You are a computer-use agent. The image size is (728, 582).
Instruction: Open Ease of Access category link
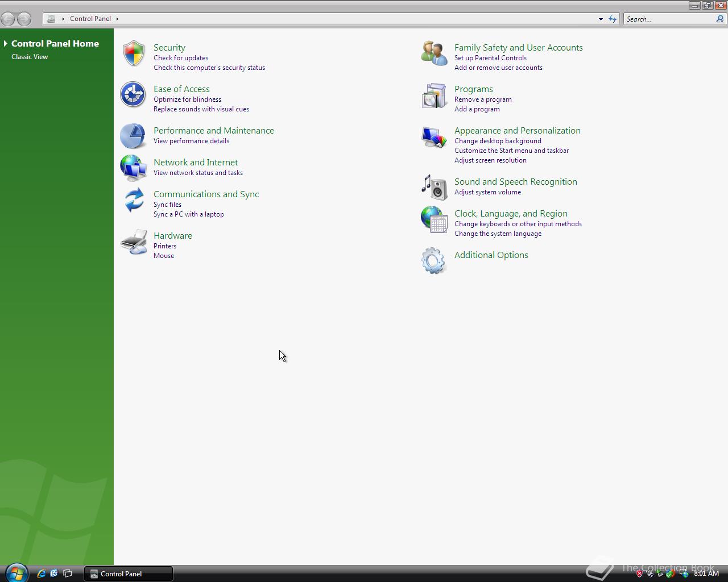click(181, 89)
